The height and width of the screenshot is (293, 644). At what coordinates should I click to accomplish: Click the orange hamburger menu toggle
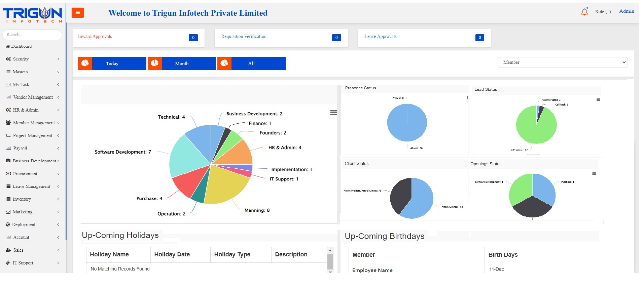point(77,13)
